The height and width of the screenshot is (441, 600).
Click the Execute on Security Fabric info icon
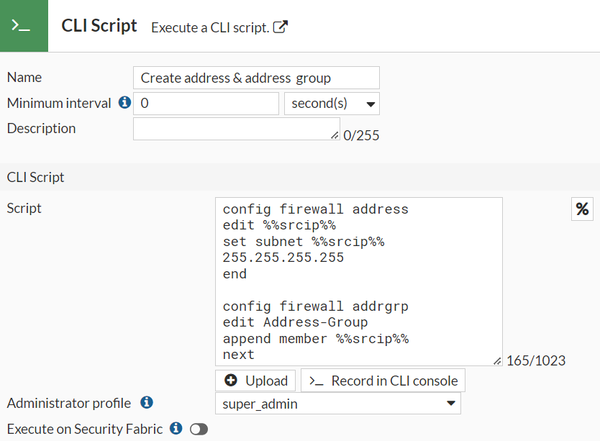click(176, 428)
